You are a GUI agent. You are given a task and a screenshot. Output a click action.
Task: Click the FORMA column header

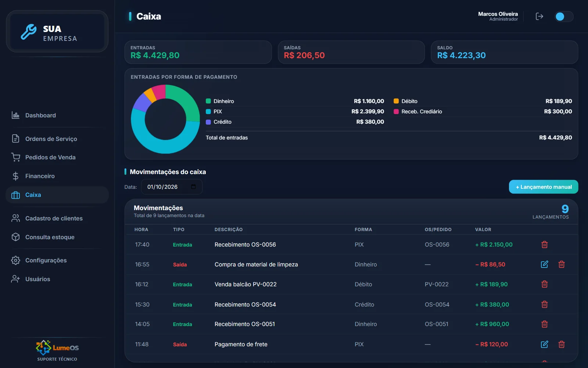click(x=363, y=229)
